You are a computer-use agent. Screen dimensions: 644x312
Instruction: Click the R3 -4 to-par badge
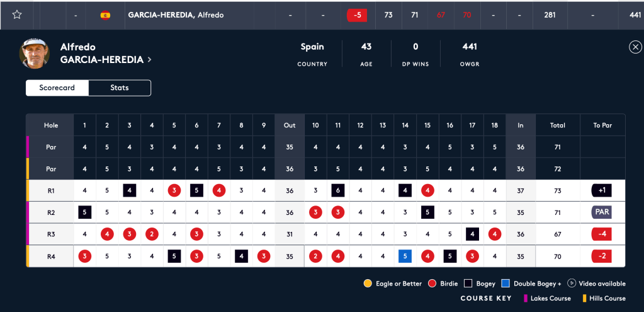pos(602,234)
